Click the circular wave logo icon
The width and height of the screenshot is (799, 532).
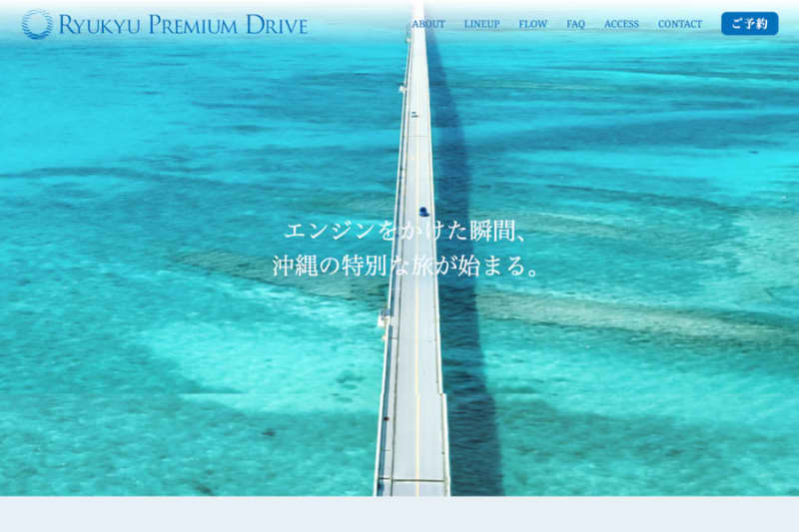(37, 24)
